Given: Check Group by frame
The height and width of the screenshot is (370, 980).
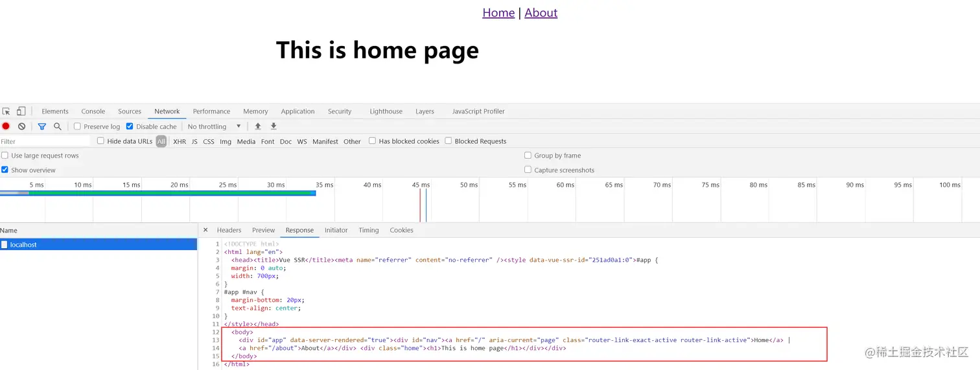Looking at the screenshot, I should click(x=528, y=156).
